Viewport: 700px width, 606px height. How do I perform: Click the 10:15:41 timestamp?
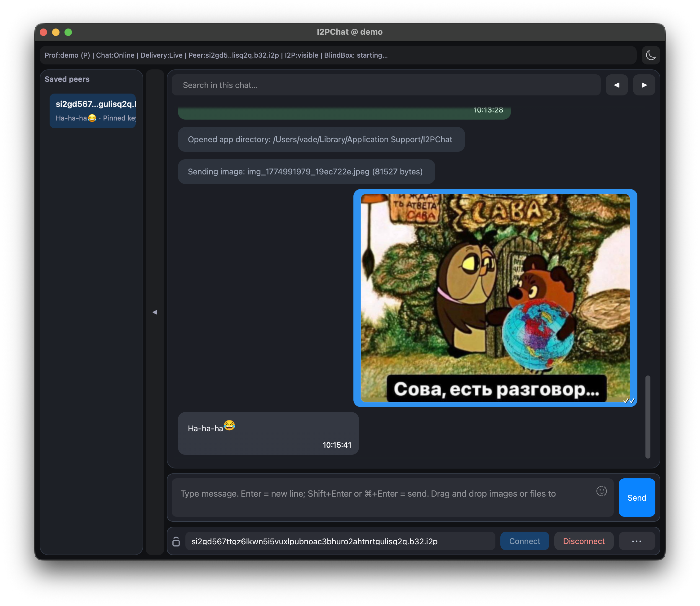337,445
